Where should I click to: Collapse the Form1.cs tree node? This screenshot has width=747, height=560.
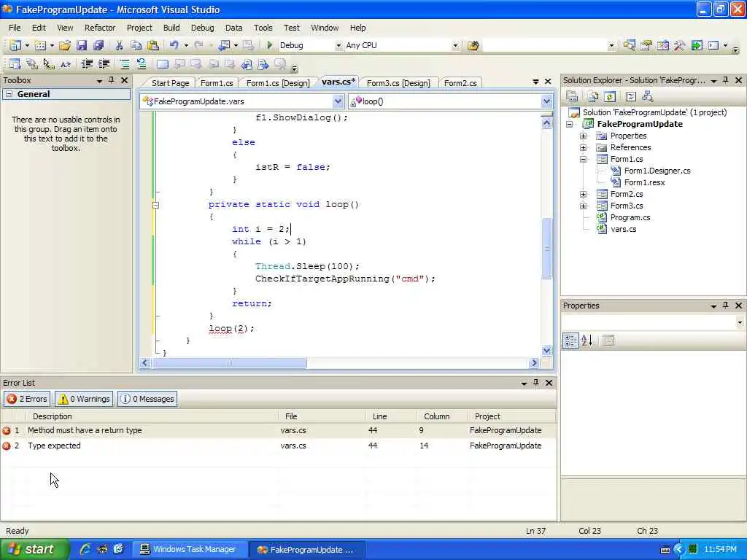583,159
